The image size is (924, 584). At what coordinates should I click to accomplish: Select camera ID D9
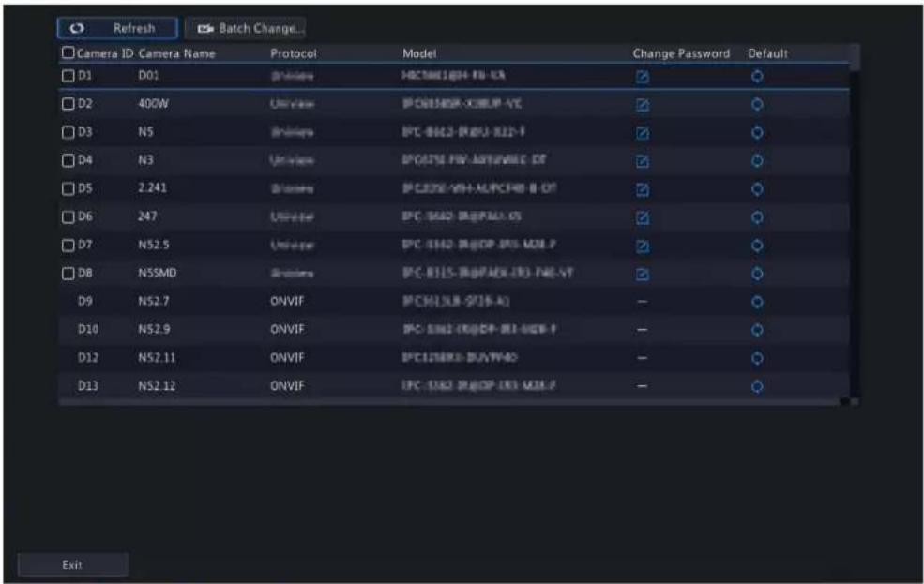tap(85, 302)
